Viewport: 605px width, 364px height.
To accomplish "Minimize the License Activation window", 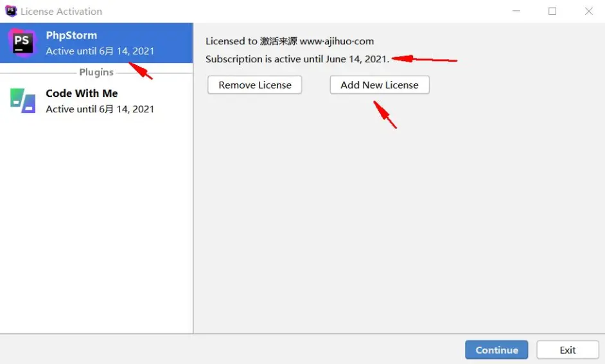I will [516, 11].
